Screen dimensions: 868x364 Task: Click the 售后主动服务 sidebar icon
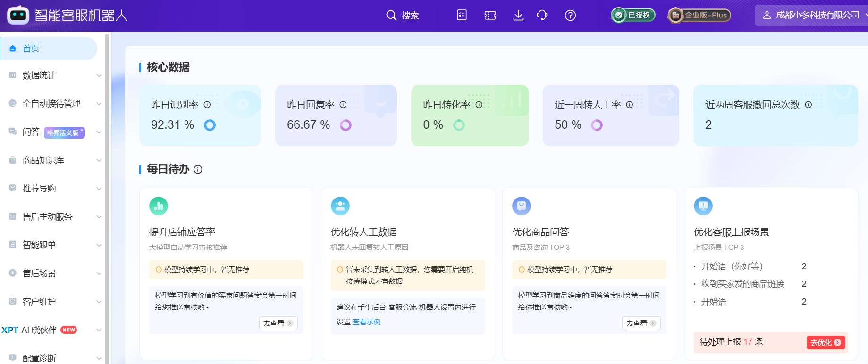tap(13, 216)
